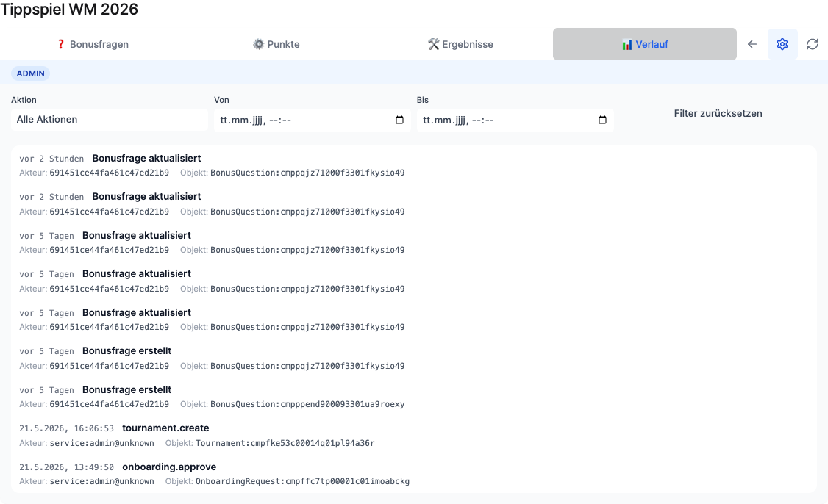
Task: Click object Tournament:cmpfke53c00014q01pl94a36r
Action: click(x=285, y=443)
